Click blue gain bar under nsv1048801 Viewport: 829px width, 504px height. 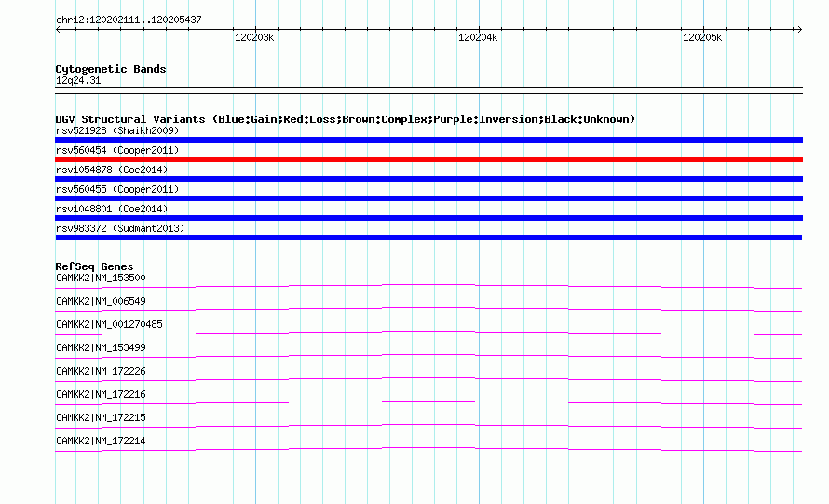428,218
